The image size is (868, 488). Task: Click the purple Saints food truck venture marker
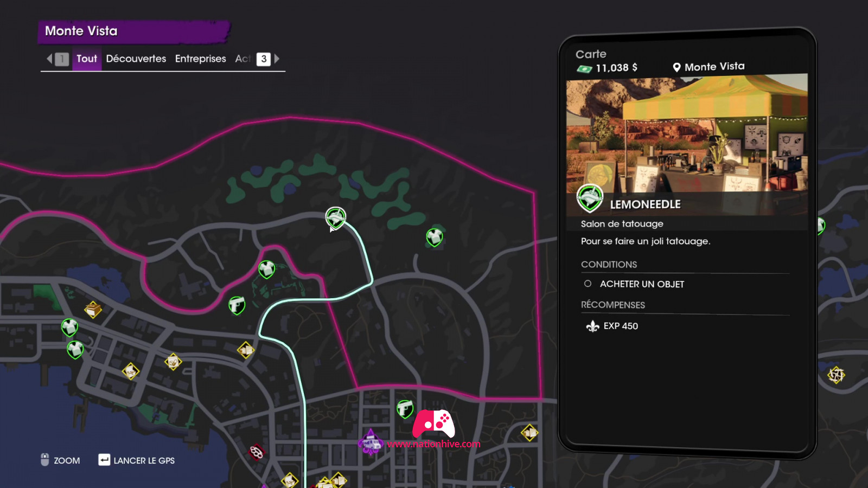(x=371, y=441)
